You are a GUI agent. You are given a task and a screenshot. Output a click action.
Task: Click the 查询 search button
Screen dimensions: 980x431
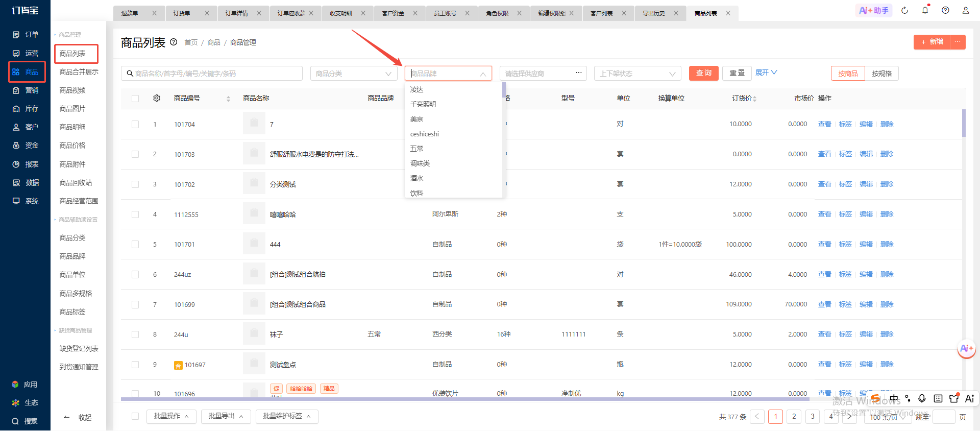(704, 73)
